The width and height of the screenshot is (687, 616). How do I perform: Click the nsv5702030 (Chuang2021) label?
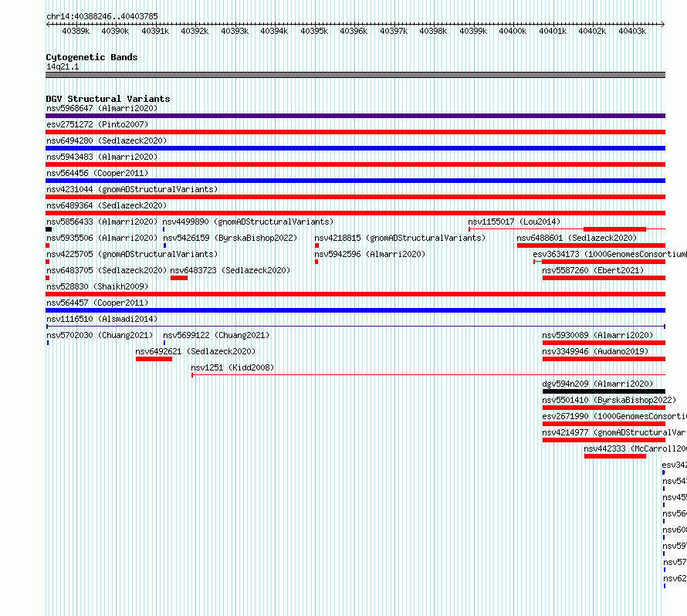pyautogui.click(x=100, y=335)
